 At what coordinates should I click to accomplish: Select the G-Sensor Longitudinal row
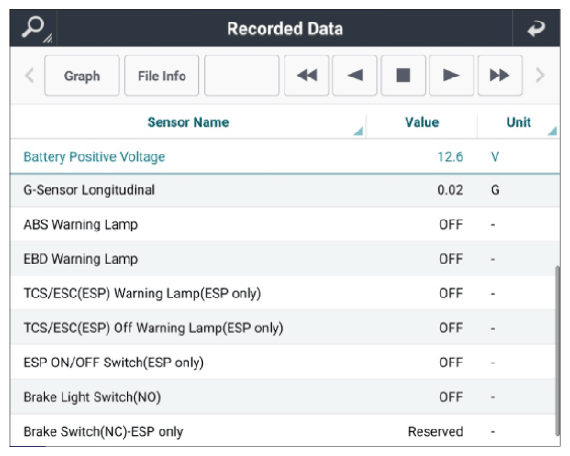coord(285,190)
